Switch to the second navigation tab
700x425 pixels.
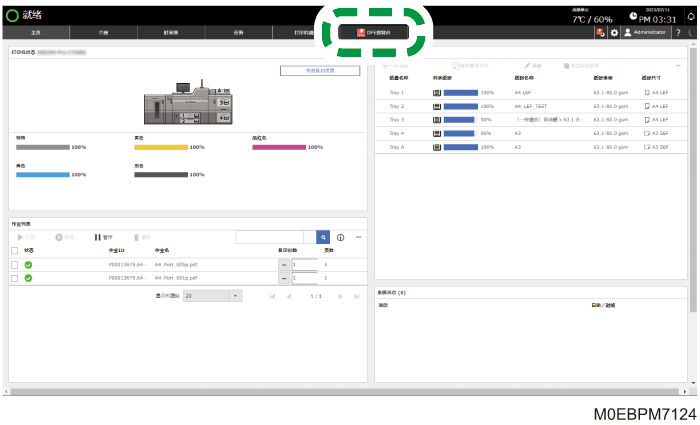(103, 32)
